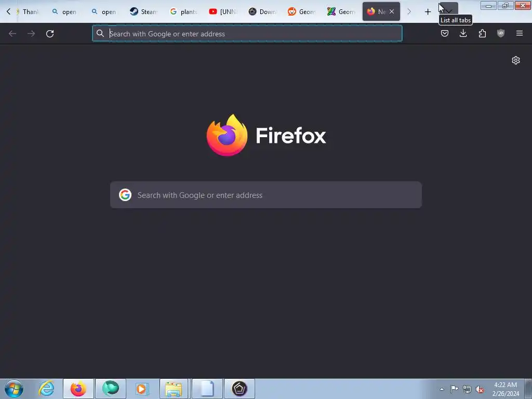This screenshot has height=399, width=532.
Task: Go forward one page in Firefox
Action: (x=31, y=34)
